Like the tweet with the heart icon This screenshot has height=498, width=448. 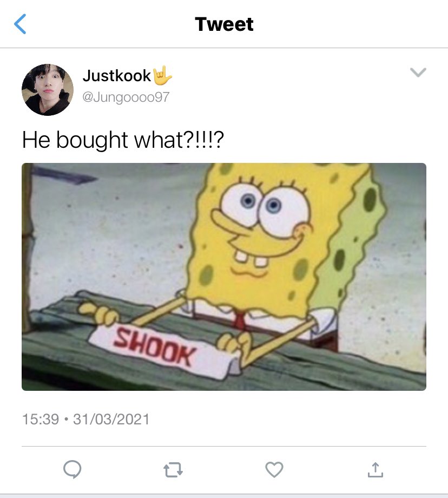[x=274, y=469]
